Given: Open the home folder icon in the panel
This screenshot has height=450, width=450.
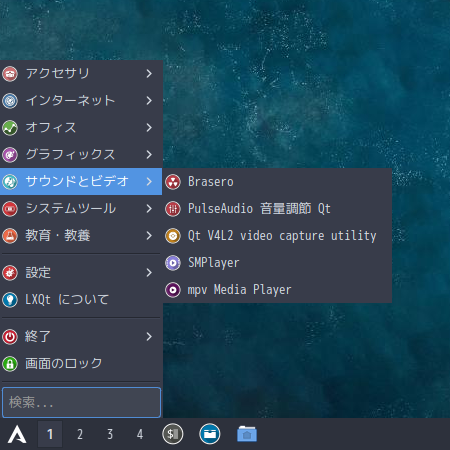Looking at the screenshot, I should [247, 434].
